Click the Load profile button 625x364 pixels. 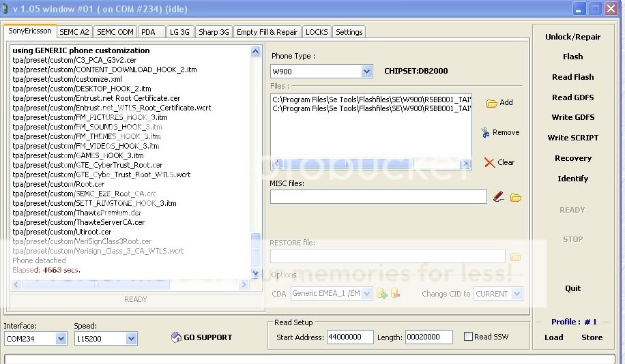(x=553, y=337)
